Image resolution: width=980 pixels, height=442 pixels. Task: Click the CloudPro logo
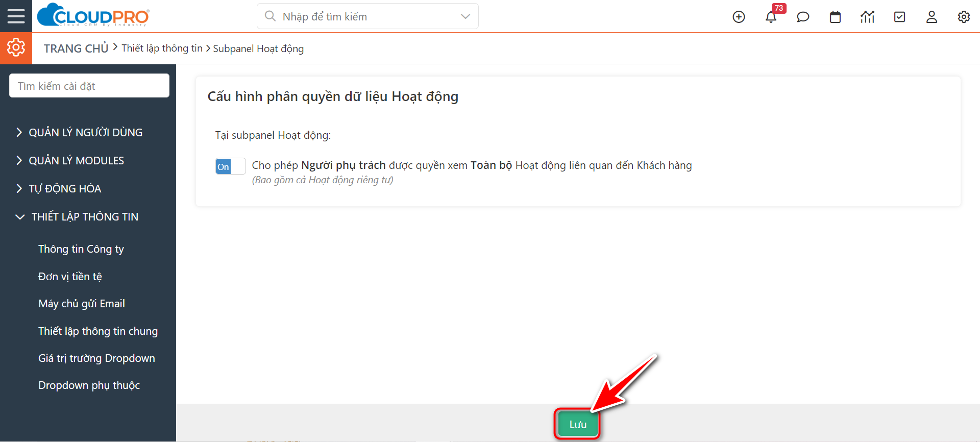coord(93,15)
